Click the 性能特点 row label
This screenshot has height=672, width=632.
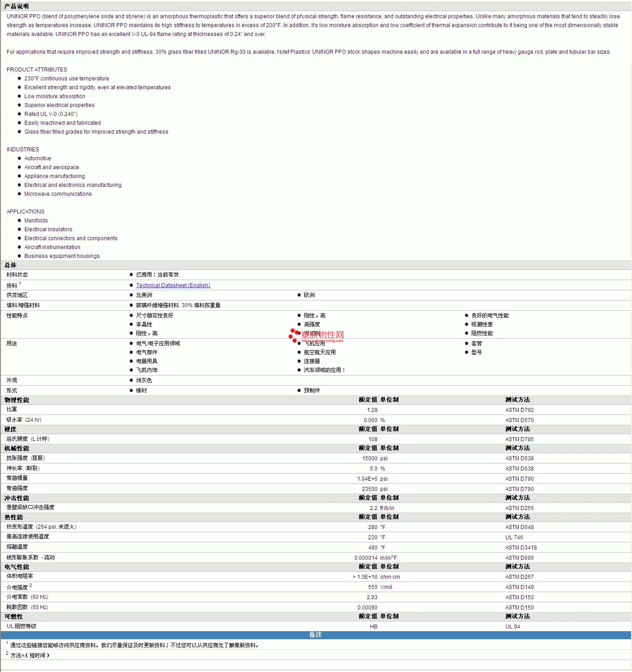[17, 316]
